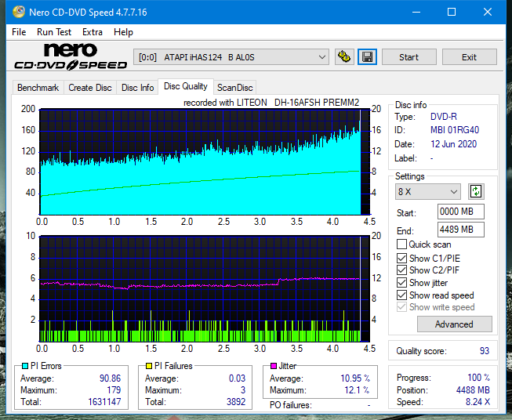Click the Nero CD-DVD Speed logo

[x=71, y=56]
